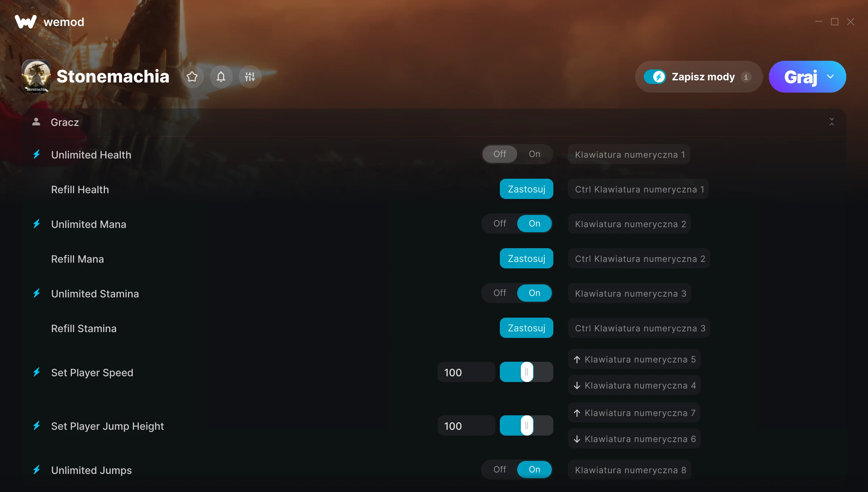Viewport: 868px width, 492px height.
Task: Click the Set Player Jump Height slider
Action: point(527,425)
